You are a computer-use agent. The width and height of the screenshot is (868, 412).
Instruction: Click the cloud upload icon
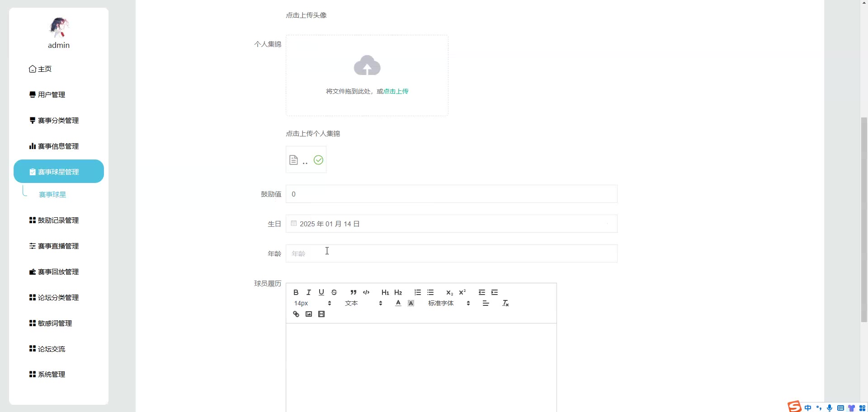pos(367,66)
